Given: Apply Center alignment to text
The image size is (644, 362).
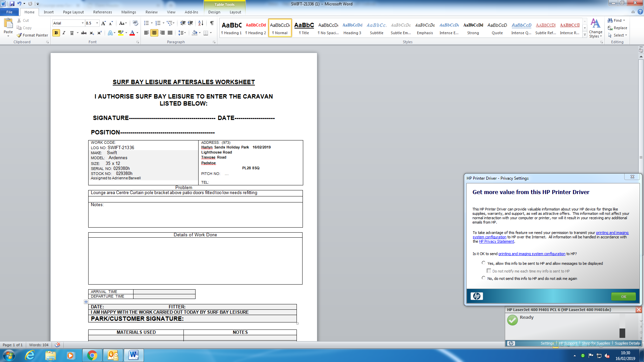Looking at the screenshot, I should [x=154, y=33].
